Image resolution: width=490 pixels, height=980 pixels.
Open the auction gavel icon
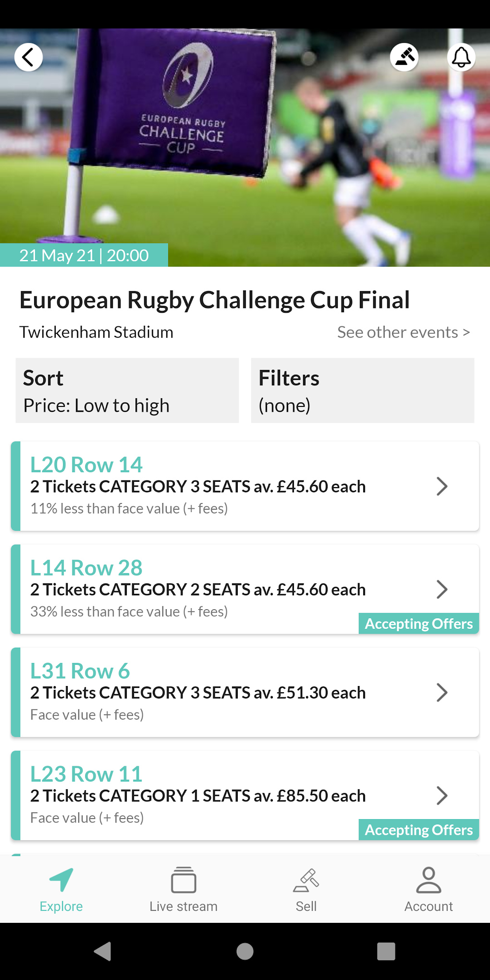click(404, 57)
